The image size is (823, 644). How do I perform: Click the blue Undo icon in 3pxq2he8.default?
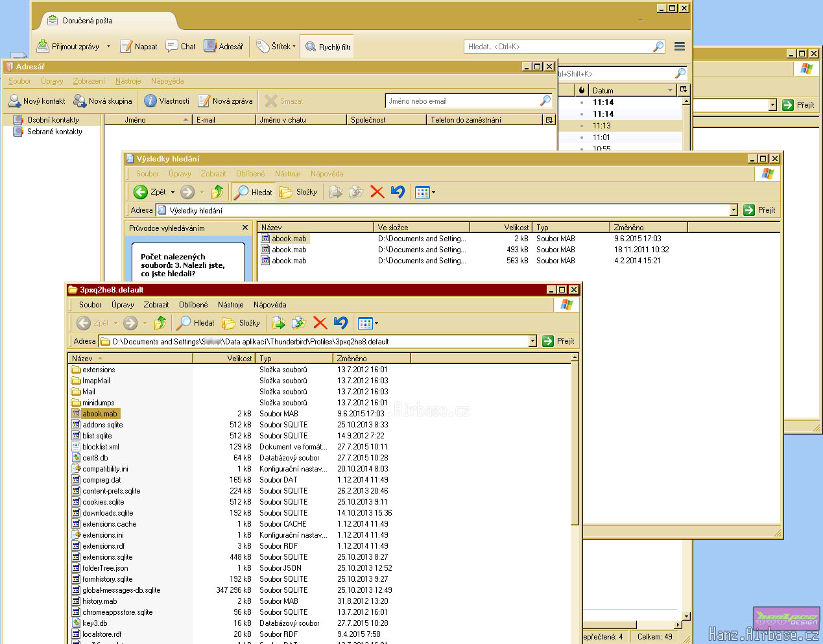(x=340, y=323)
